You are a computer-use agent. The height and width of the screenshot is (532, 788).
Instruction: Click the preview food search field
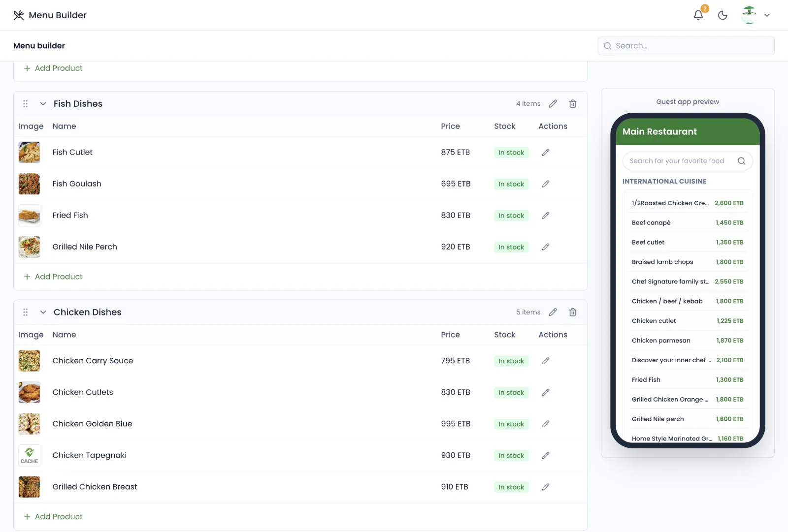tap(688, 161)
